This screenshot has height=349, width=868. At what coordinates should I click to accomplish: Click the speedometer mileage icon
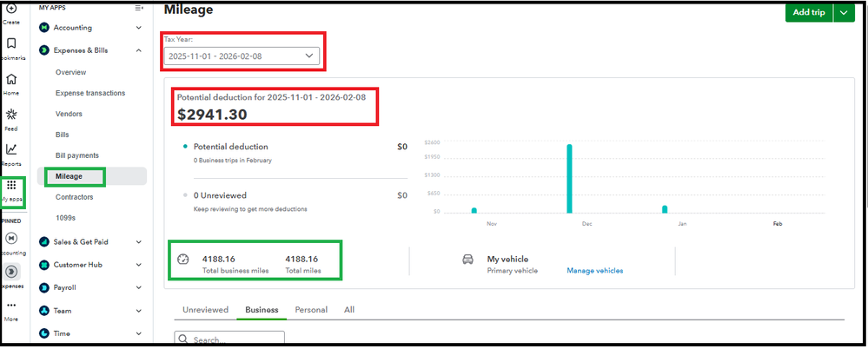pos(183,259)
